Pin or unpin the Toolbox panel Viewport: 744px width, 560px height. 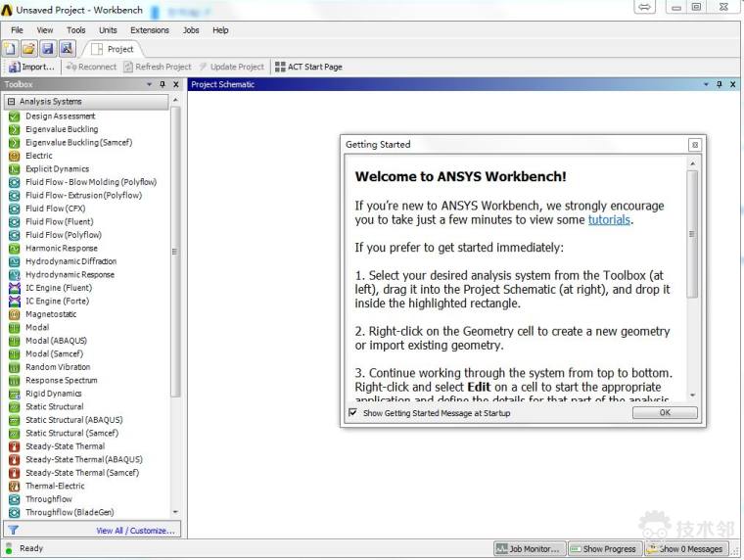click(163, 84)
